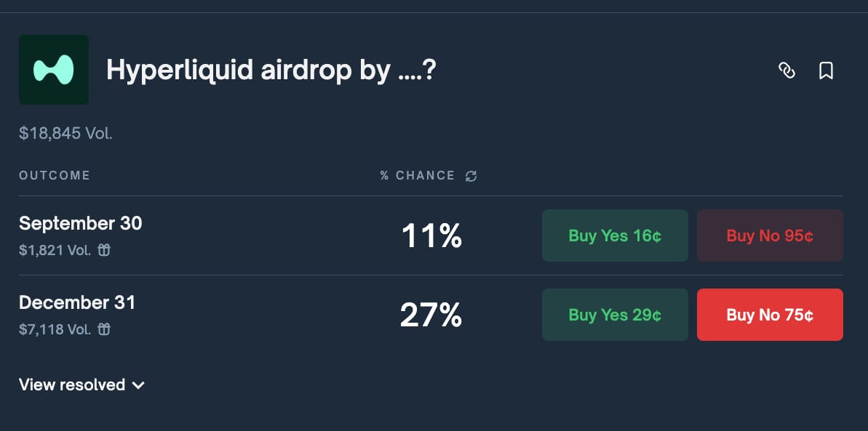Screen dimensions: 868x431
Task: Bookmark the Hyperliquid airdrop market
Action: coord(826,71)
